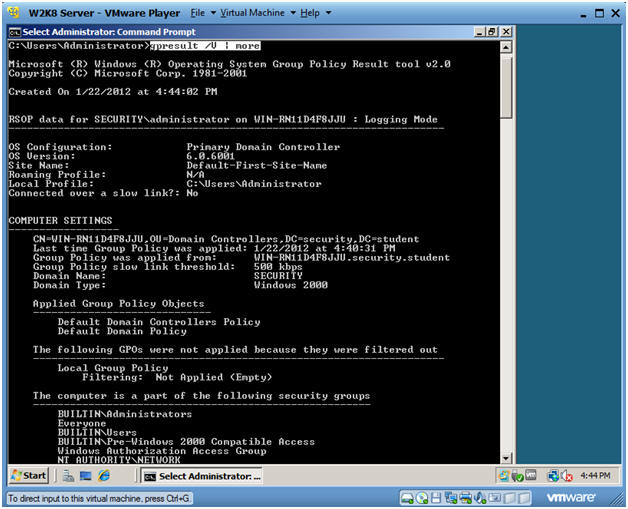Image resolution: width=628 pixels, height=509 pixels.
Task: Click the network connection tray icon
Action: click(x=553, y=475)
